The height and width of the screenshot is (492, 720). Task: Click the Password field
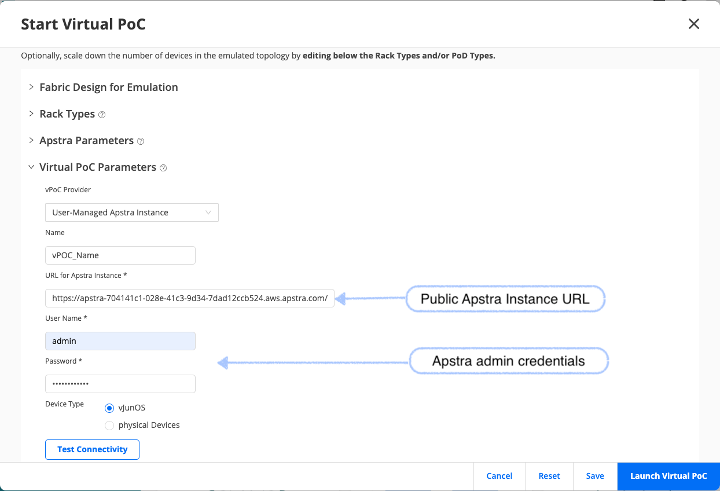click(120, 384)
